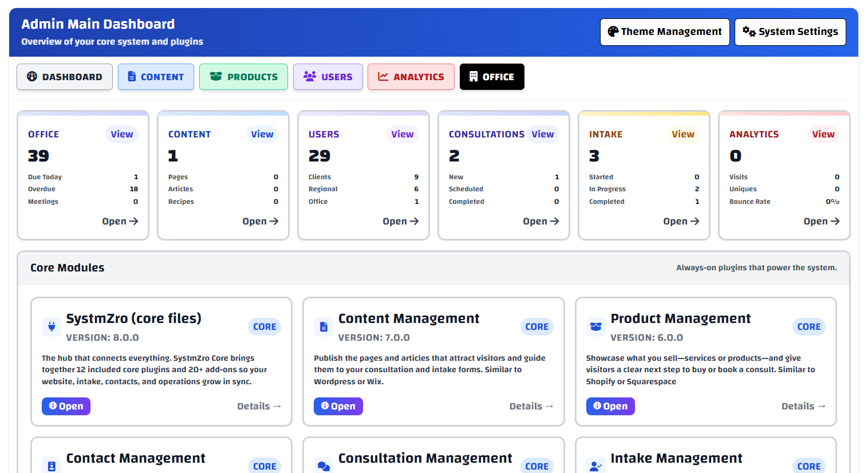Click the contact badge icon beside Contact Management
Screen dimensions: 868x473
click(x=52, y=466)
